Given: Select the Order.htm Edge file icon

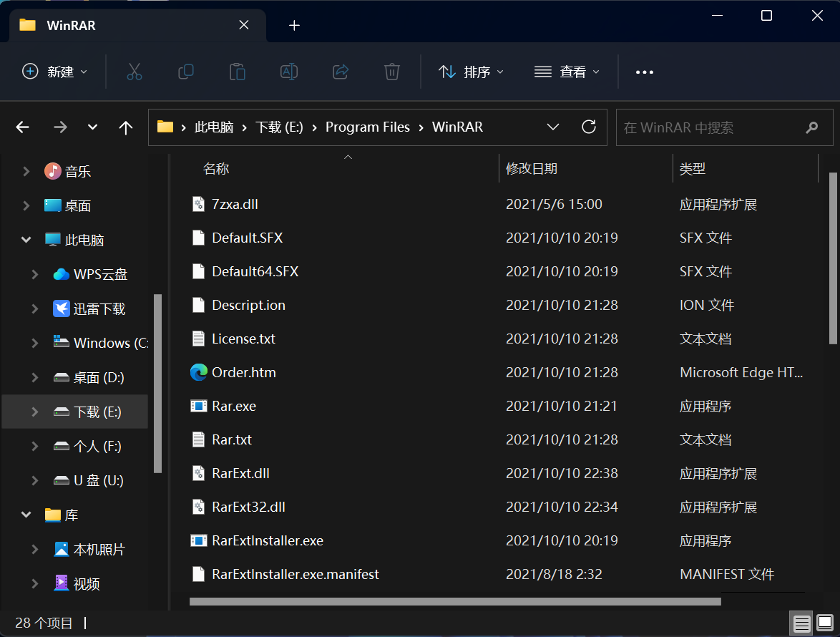Looking at the screenshot, I should (199, 372).
